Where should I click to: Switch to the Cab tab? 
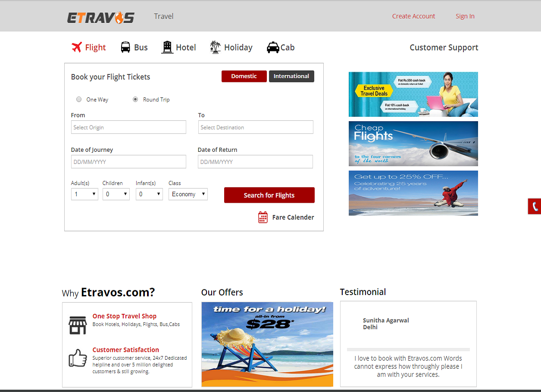[x=281, y=47]
